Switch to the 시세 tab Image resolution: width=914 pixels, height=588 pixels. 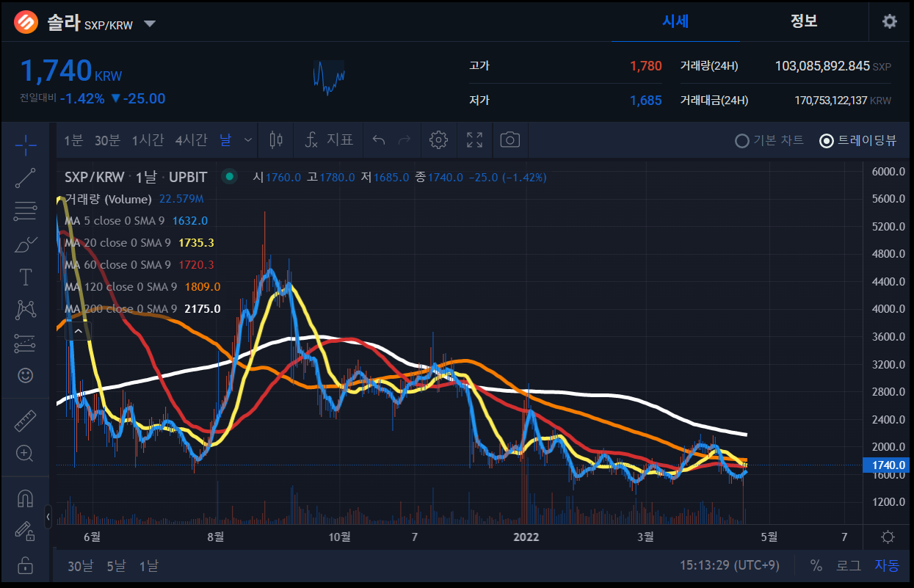click(x=675, y=21)
